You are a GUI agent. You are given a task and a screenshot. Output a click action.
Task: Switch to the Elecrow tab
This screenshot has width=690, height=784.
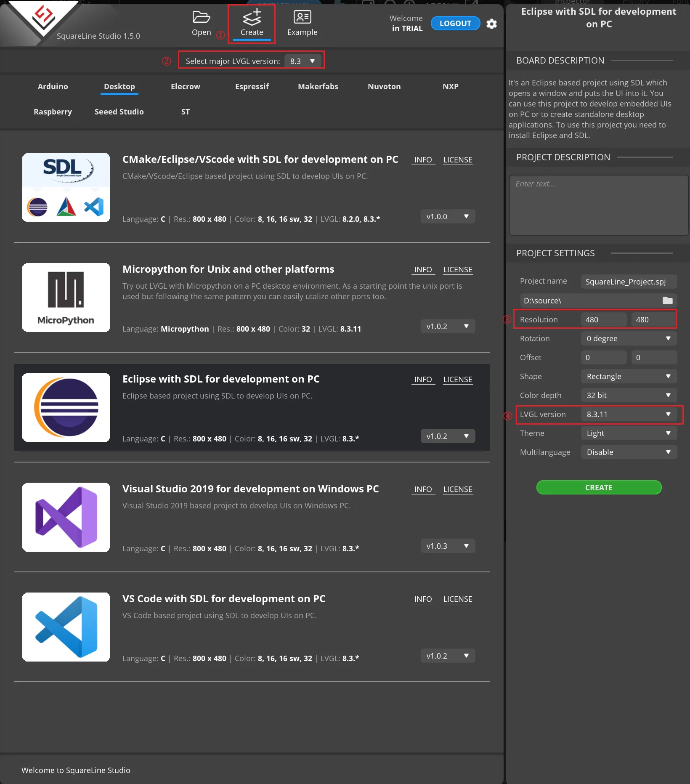[x=186, y=87]
